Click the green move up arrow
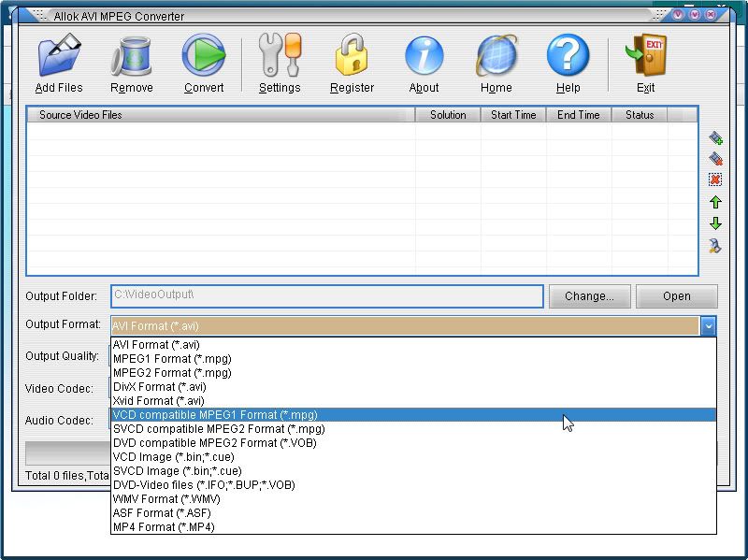748x560 pixels. [715, 202]
